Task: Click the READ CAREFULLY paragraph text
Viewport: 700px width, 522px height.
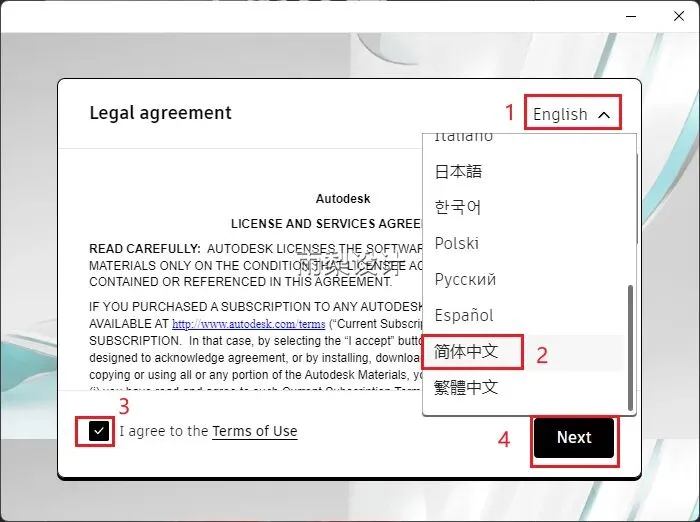Action: point(256,265)
